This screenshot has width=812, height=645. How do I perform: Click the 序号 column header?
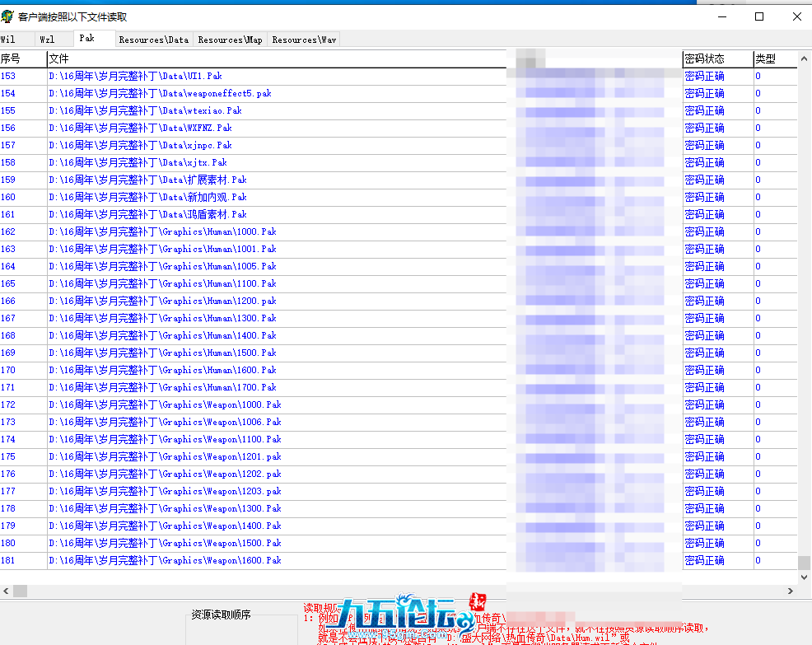pyautogui.click(x=23, y=58)
